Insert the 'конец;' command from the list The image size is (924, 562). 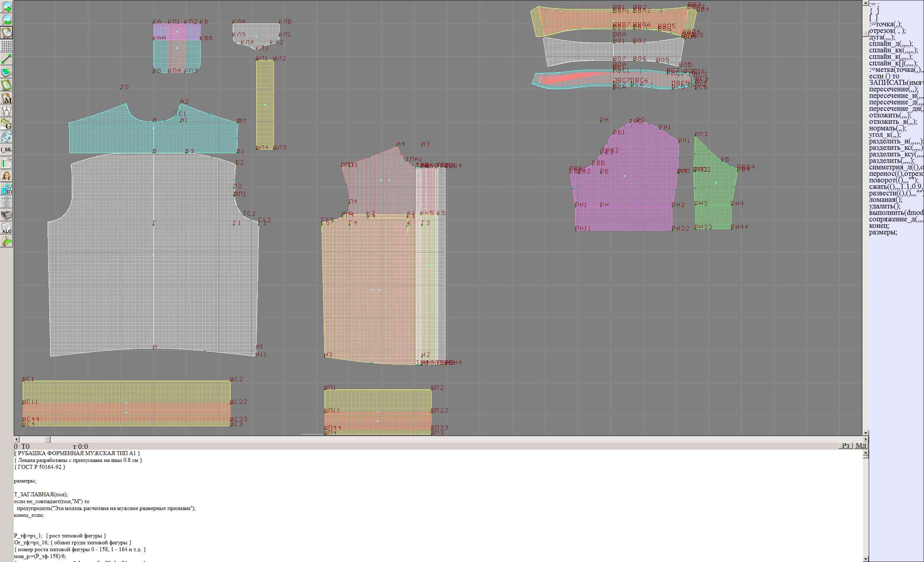click(879, 225)
